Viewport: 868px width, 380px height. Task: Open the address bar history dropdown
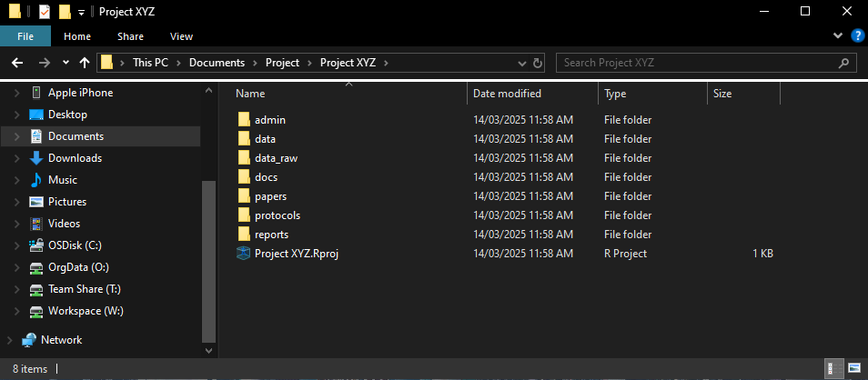[x=521, y=63]
